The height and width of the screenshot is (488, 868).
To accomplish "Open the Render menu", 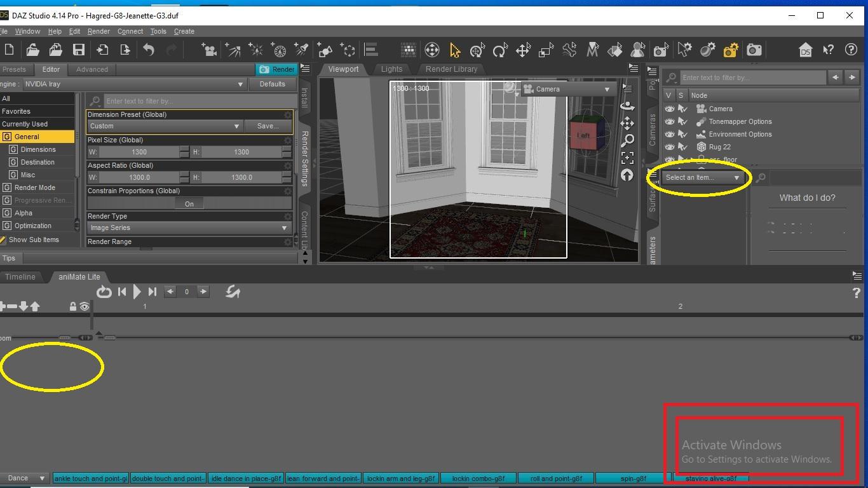I will 98,31.
